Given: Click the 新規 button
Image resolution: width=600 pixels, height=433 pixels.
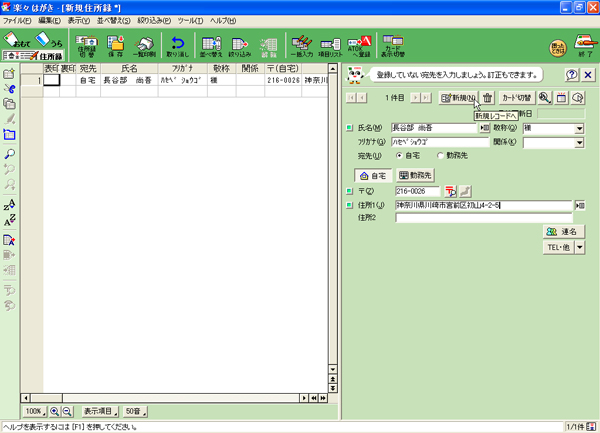Looking at the screenshot, I should pos(458,97).
